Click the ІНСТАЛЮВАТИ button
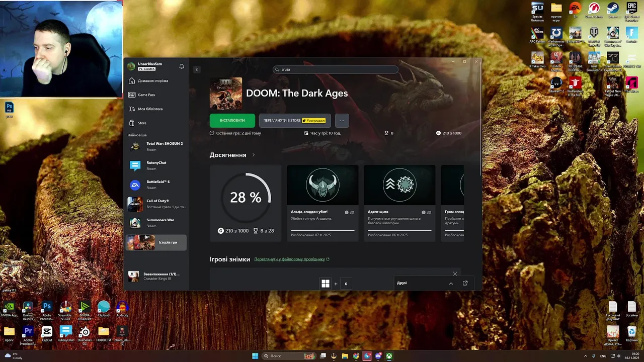The height and width of the screenshot is (362, 644). (232, 120)
